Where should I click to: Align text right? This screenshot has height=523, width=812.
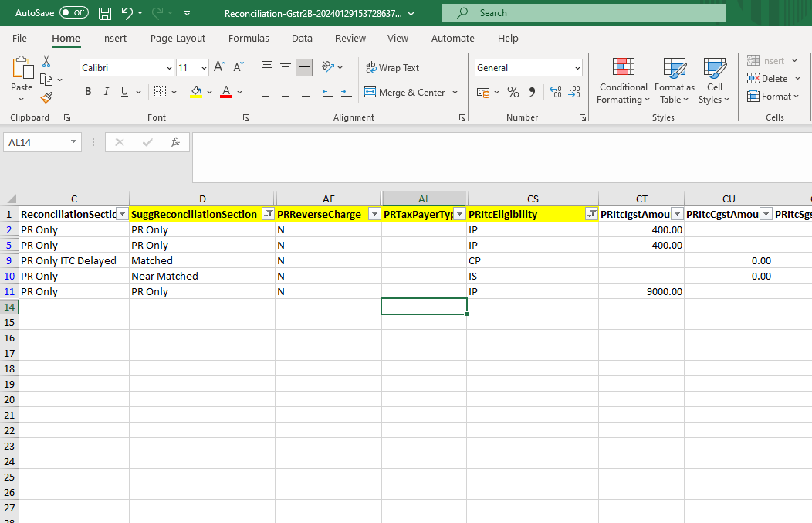(304, 92)
